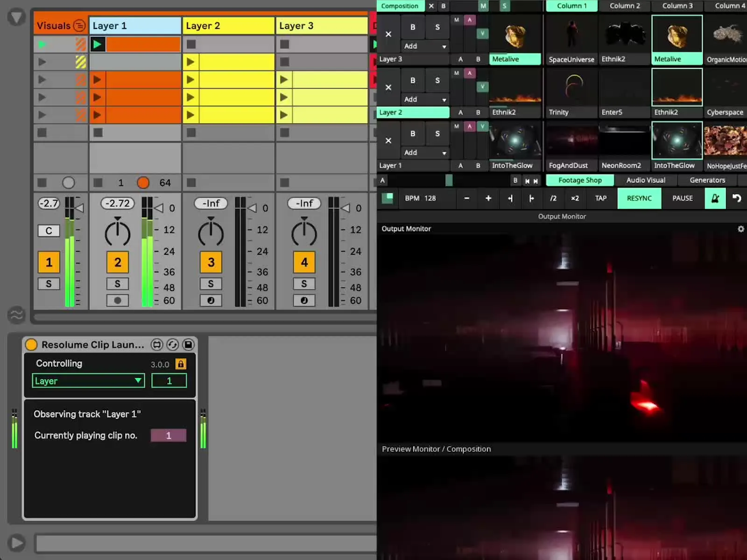The image size is (747, 560).
Task: Switch to Audio Visual tab
Action: coord(646,180)
